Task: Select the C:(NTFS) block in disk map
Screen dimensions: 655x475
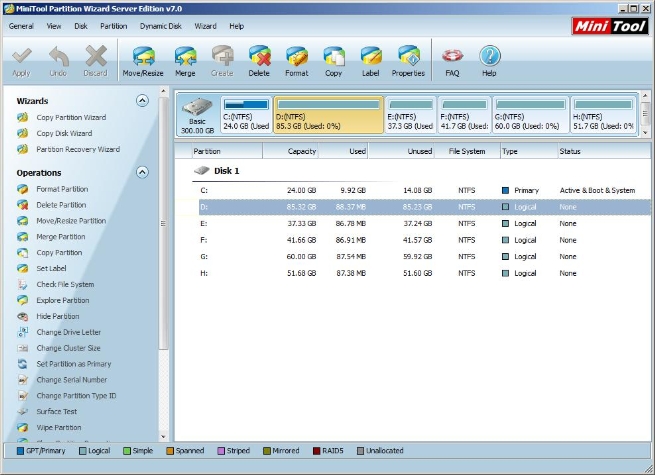Action: (x=246, y=115)
